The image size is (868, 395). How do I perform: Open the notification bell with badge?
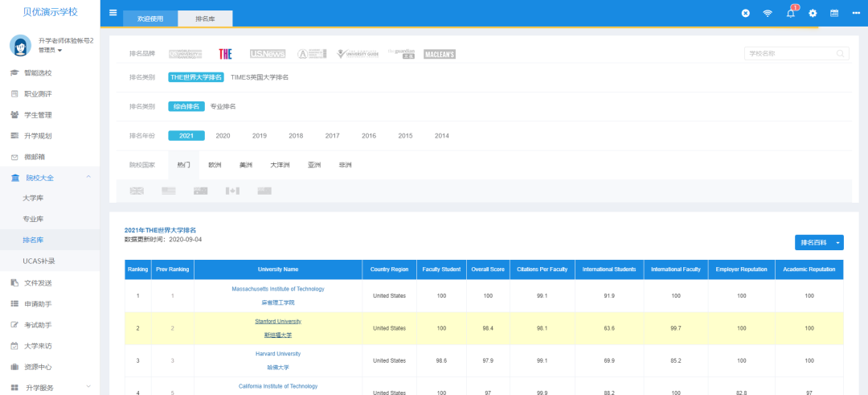791,13
